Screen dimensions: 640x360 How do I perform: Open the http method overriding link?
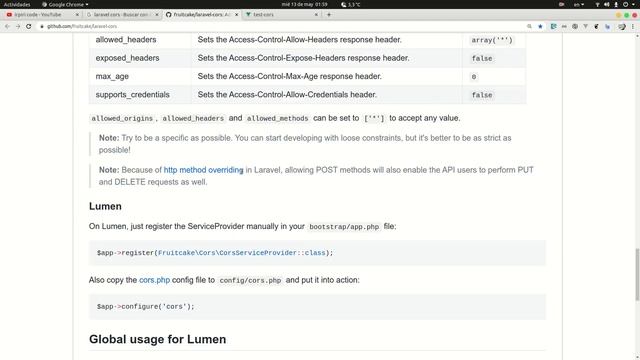pyautogui.click(x=203, y=170)
